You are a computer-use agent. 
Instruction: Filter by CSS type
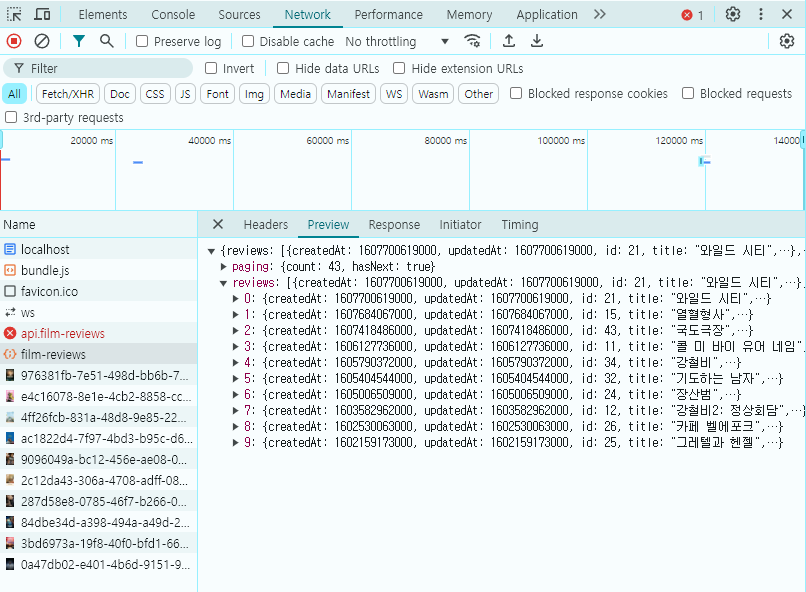[x=155, y=94]
